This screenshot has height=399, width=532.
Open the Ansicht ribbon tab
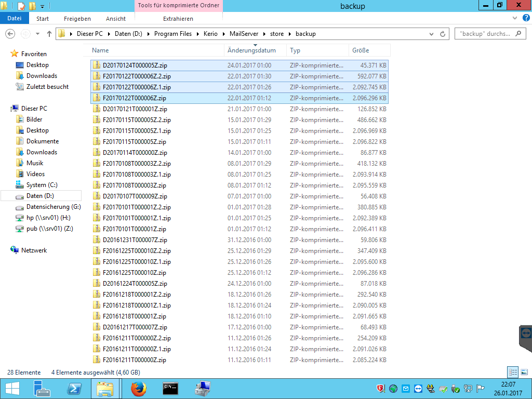tap(116, 19)
